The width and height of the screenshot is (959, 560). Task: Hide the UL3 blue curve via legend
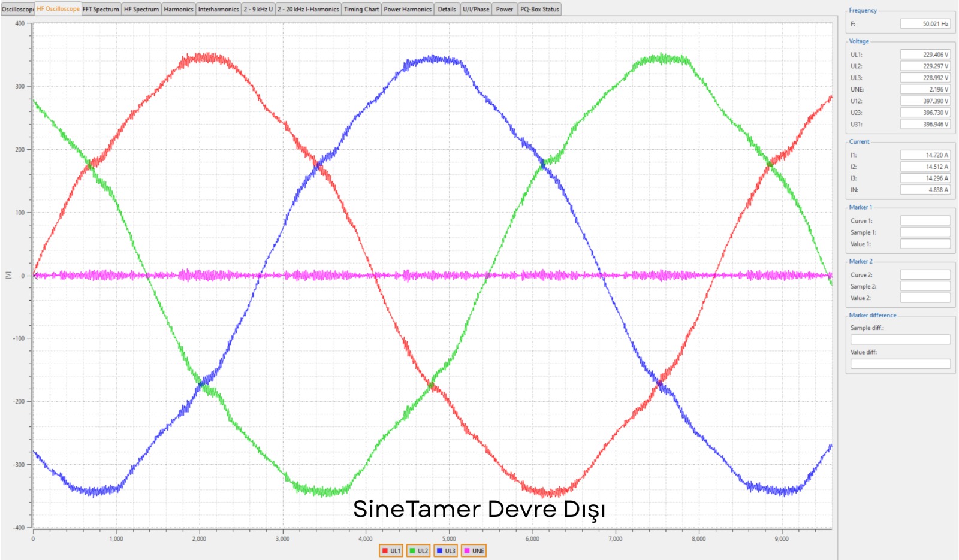[x=446, y=551]
